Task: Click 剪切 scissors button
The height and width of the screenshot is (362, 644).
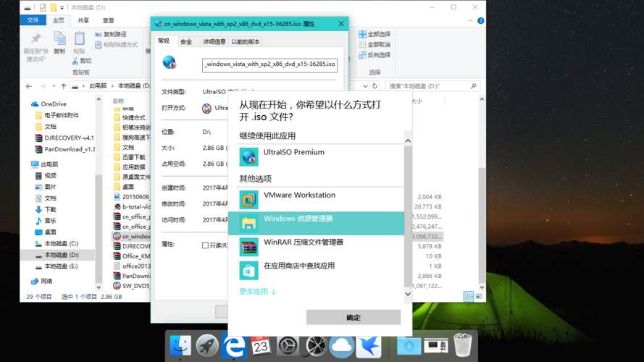Action: [x=82, y=61]
